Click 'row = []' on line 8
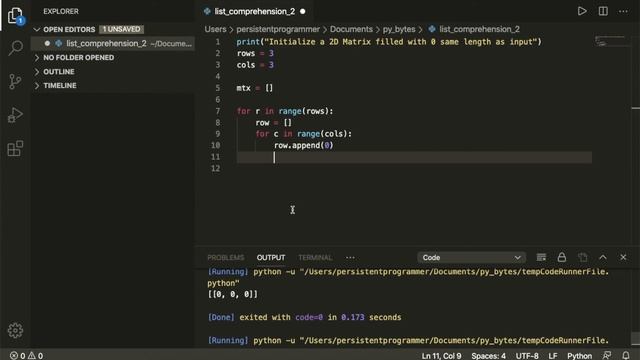Viewport: 640px width, 360px height. coord(273,122)
